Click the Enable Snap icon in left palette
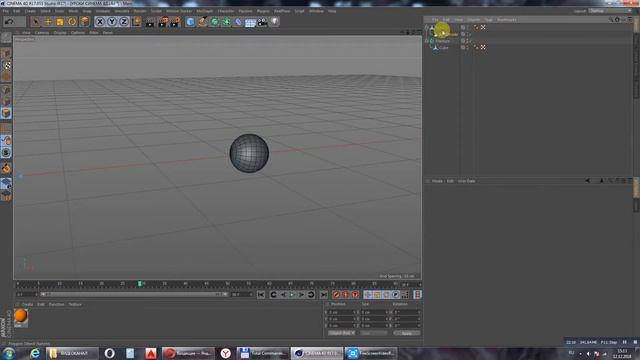 (x=6, y=153)
